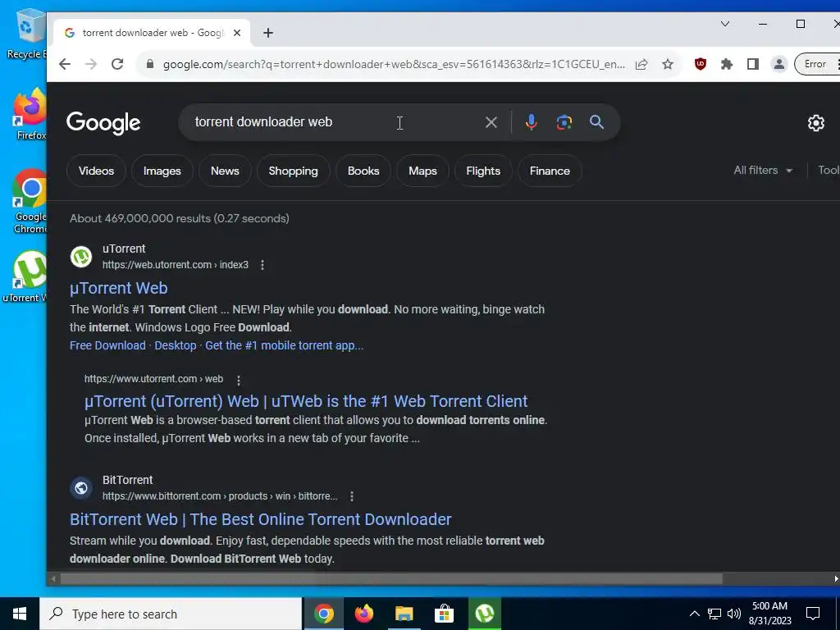Viewport: 840px width, 630px height.
Task: Open the new tab plus button
Action: (x=268, y=33)
